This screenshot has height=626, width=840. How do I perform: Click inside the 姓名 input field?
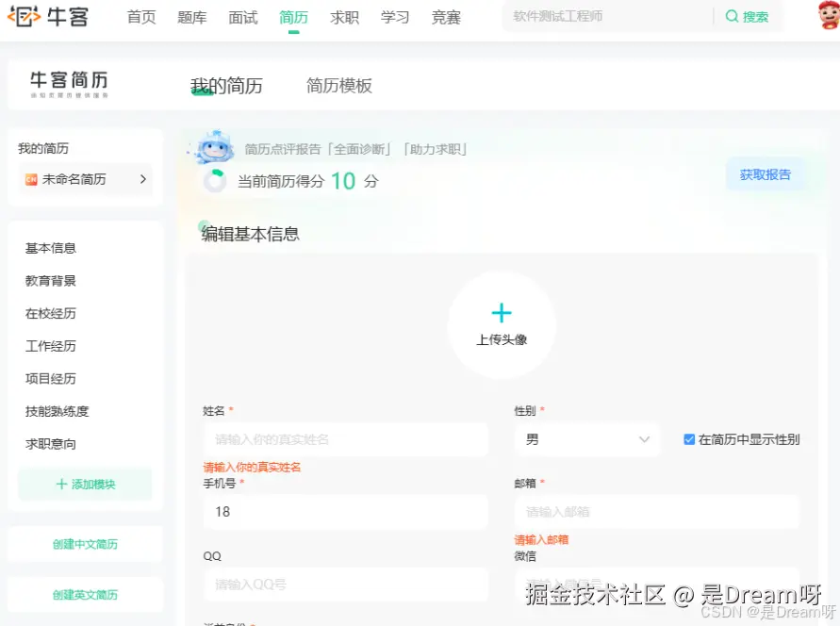pyautogui.click(x=346, y=438)
